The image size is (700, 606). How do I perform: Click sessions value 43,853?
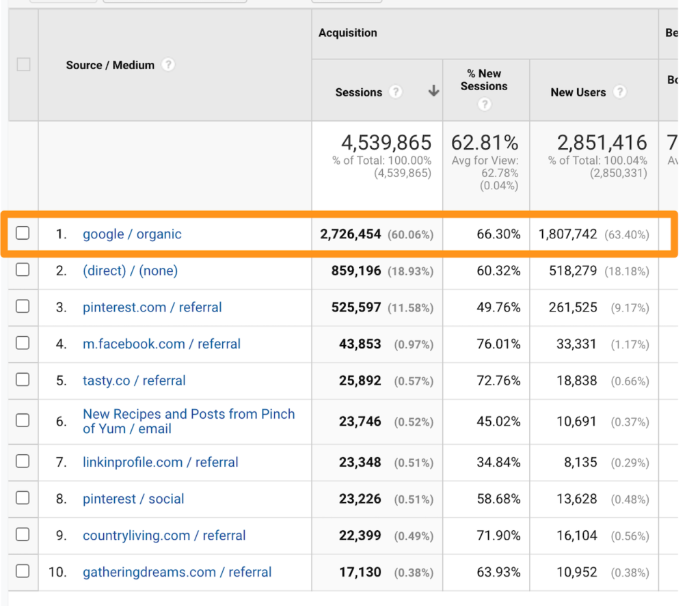(360, 344)
